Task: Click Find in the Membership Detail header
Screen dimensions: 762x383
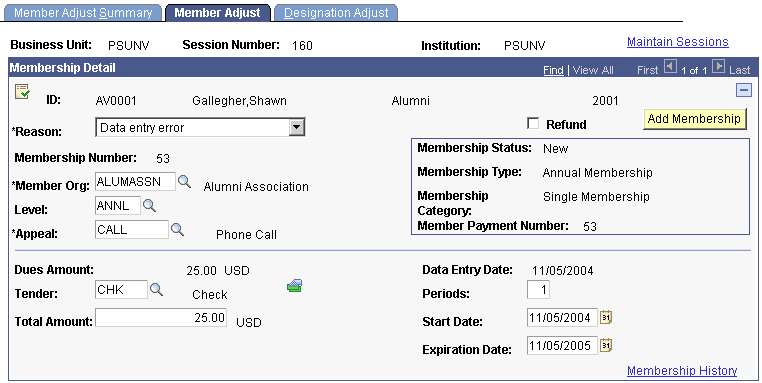Action: 553,70
